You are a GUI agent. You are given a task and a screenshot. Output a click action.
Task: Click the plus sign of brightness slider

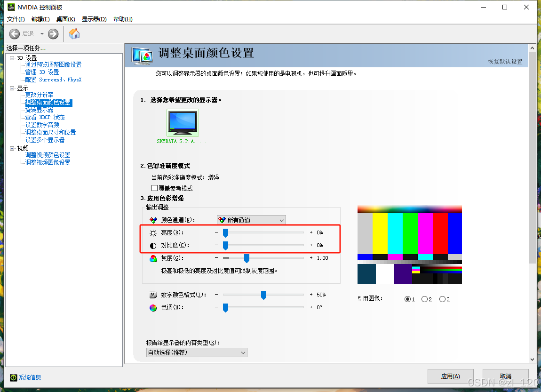(x=311, y=232)
